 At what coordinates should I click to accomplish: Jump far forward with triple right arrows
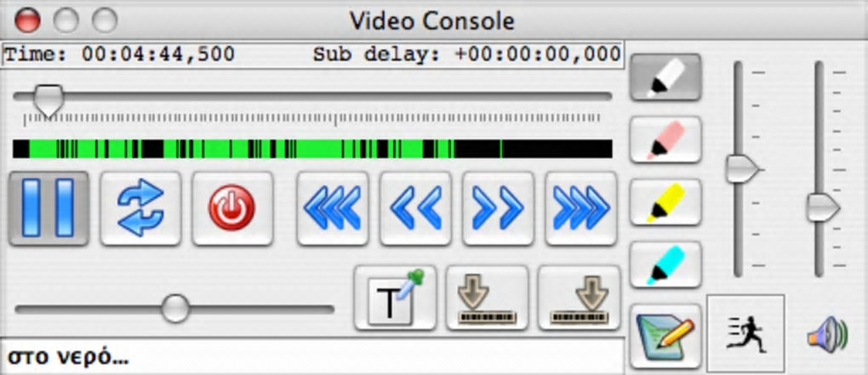pyautogui.click(x=580, y=208)
